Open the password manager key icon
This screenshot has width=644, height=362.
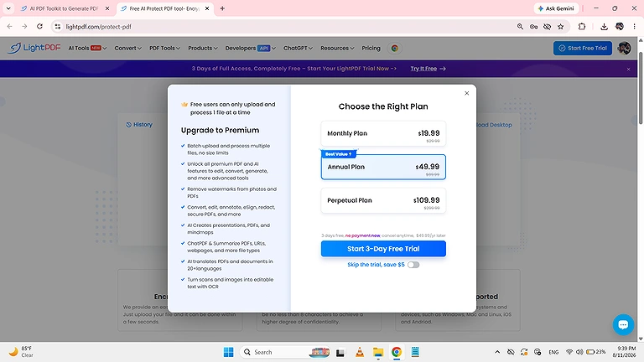(533, 27)
